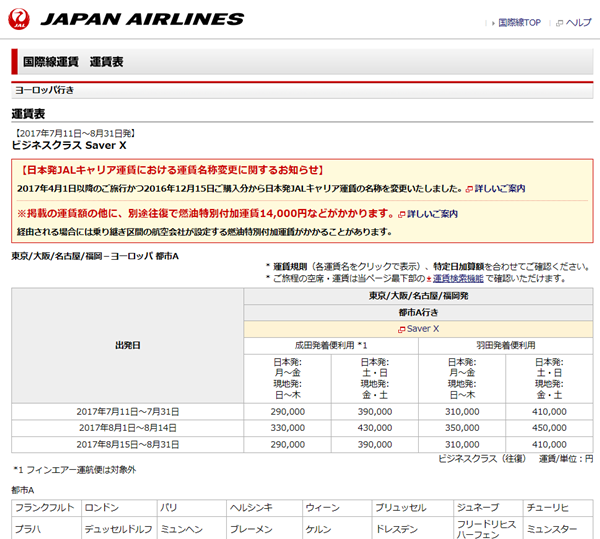This screenshot has height=539, width=600.
Task: Click the JAL crane logo
Action: pos(19,19)
